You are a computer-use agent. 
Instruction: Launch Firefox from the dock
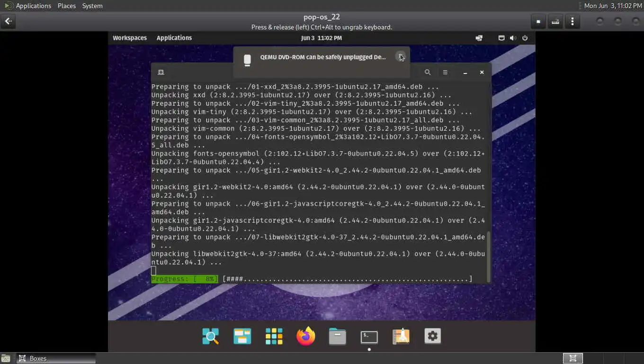tap(306, 336)
